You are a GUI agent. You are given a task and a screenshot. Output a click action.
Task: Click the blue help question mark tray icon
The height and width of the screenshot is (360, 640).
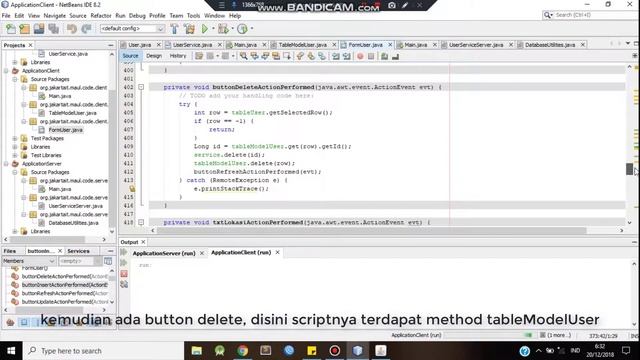pyautogui.click(x=524, y=351)
